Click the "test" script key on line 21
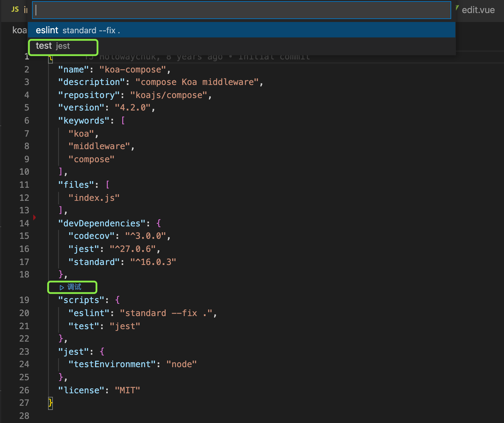The width and height of the screenshot is (504, 423). (84, 326)
